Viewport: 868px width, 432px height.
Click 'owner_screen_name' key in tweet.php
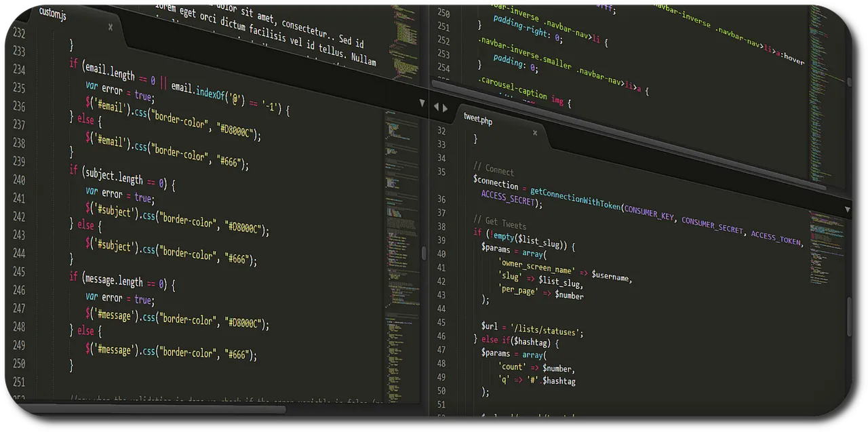pos(537,267)
